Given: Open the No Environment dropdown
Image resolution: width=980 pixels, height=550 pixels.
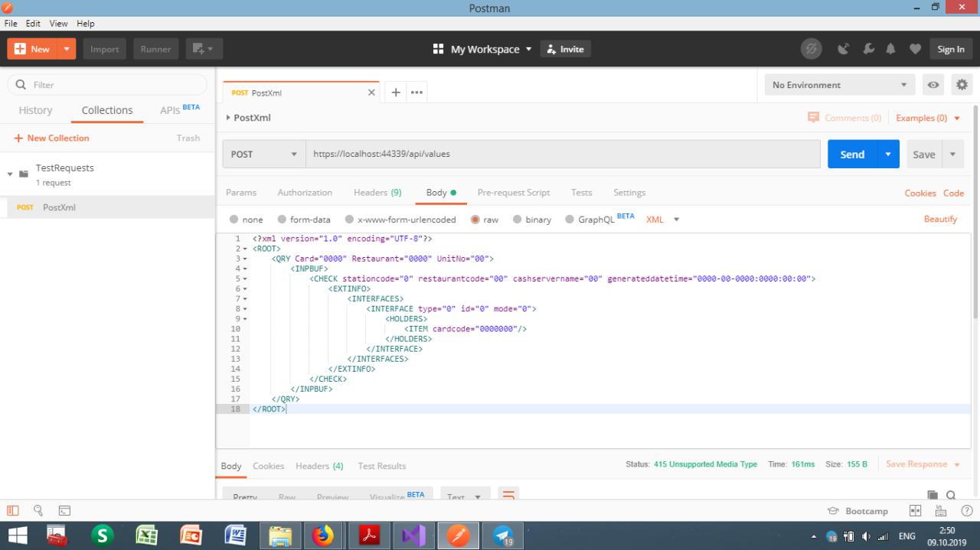Looking at the screenshot, I should pos(839,85).
